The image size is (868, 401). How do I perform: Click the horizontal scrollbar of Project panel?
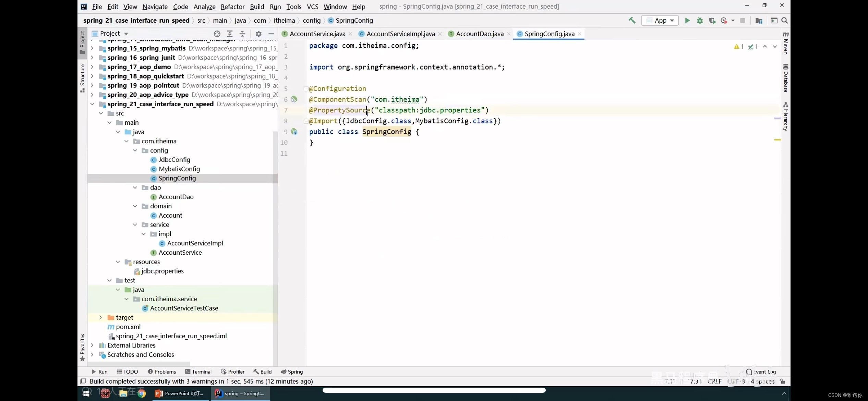click(139, 364)
